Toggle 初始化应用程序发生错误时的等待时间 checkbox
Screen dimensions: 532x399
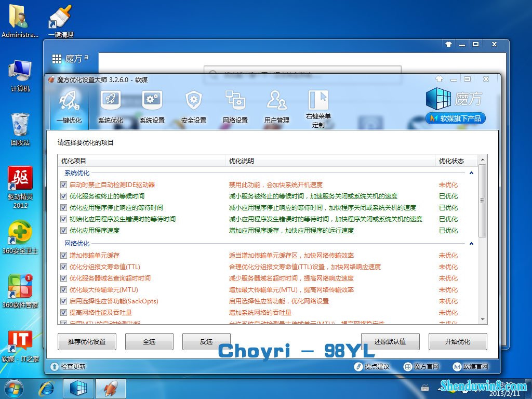pyautogui.click(x=63, y=219)
